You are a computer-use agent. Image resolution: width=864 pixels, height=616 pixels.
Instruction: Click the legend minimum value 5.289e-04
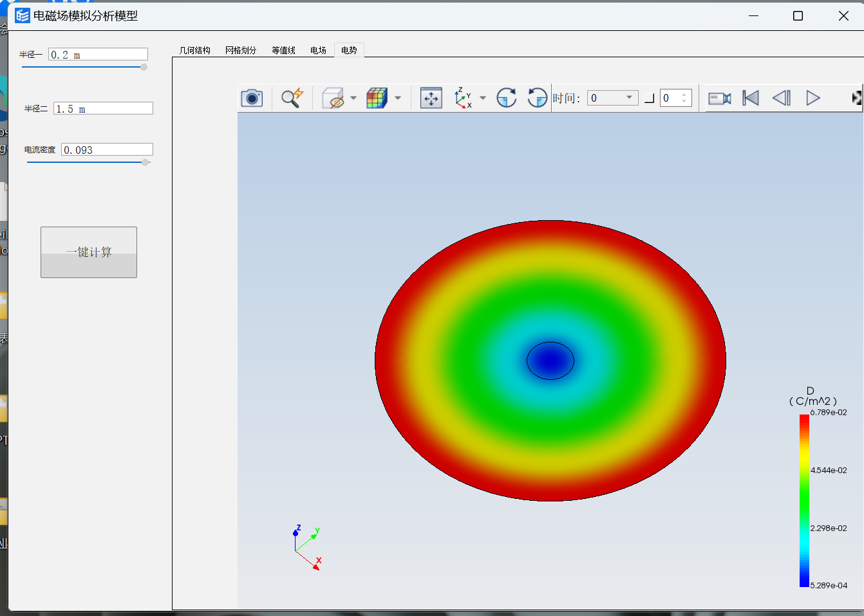coord(829,586)
